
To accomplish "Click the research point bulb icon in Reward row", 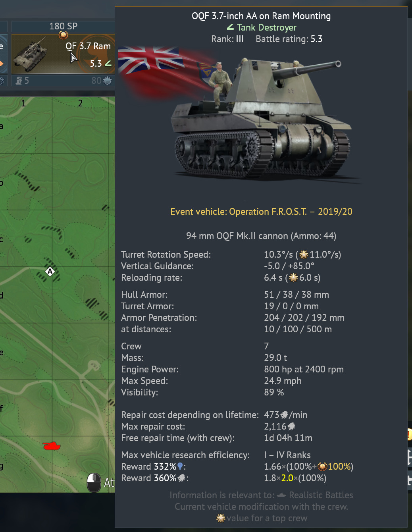I will [x=180, y=466].
